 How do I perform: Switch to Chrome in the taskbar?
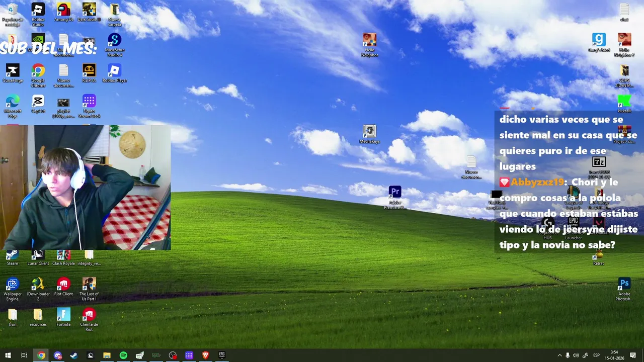click(41, 355)
